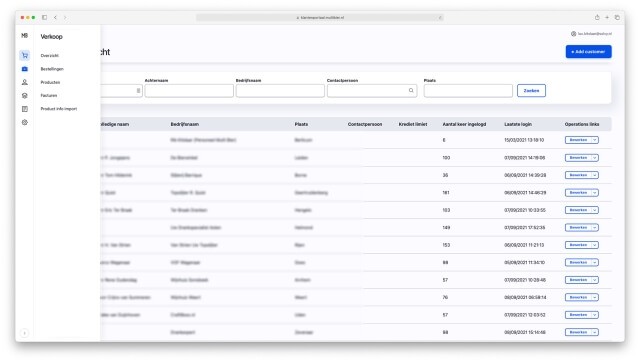Open the shopping cart Verkoop section icon
The width and height of the screenshot is (640, 362).
click(24, 55)
